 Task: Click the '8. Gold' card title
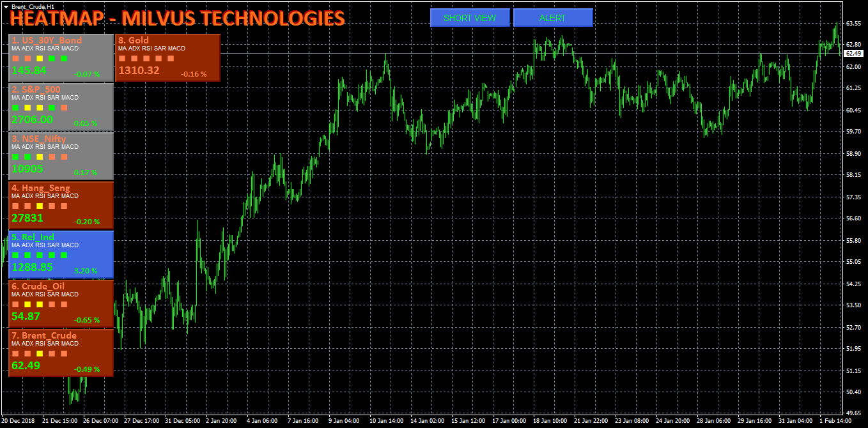click(134, 40)
